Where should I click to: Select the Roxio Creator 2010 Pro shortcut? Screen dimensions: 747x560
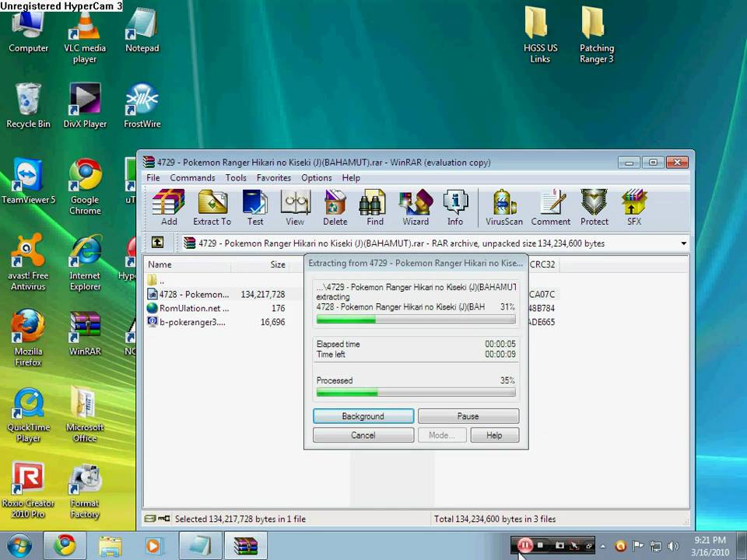(28, 489)
